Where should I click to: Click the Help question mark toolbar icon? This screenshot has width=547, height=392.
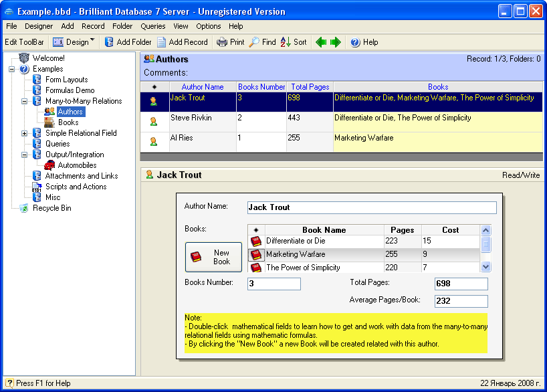coord(355,42)
